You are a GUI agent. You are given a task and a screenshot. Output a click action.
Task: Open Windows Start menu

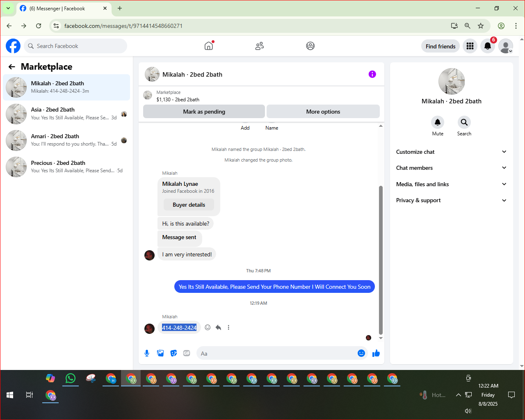point(10,395)
